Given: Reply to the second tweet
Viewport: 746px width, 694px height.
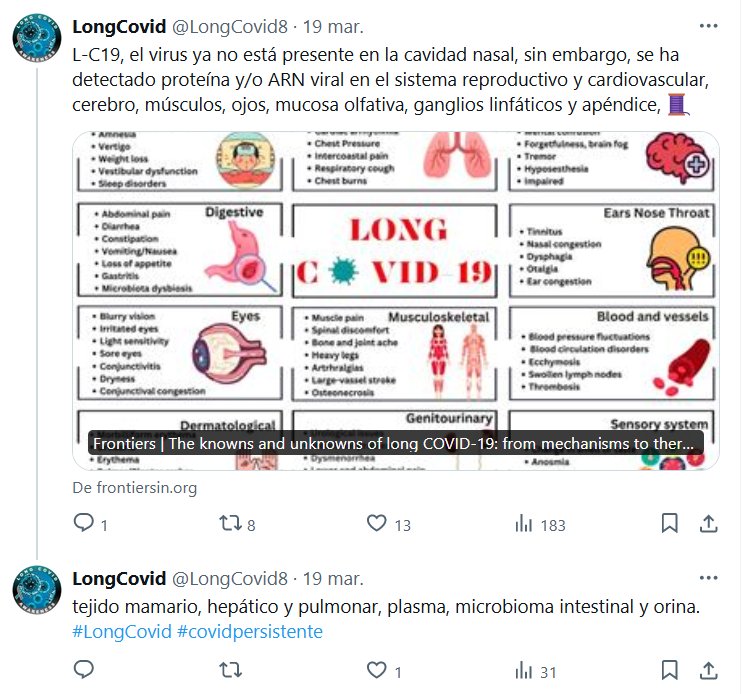Looking at the screenshot, I should coord(84,670).
